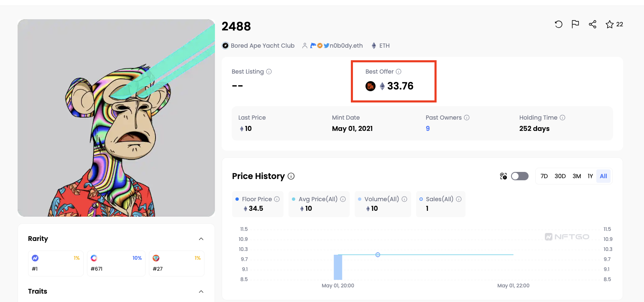The image size is (644, 302).
Task: Click the info icon beside Sales(All)
Action: pos(459,199)
